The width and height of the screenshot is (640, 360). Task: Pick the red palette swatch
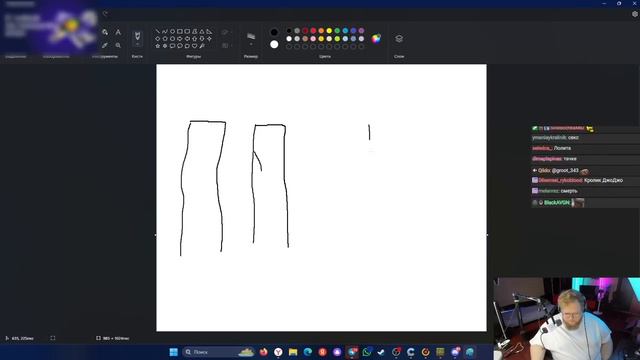pyautogui.click(x=313, y=31)
